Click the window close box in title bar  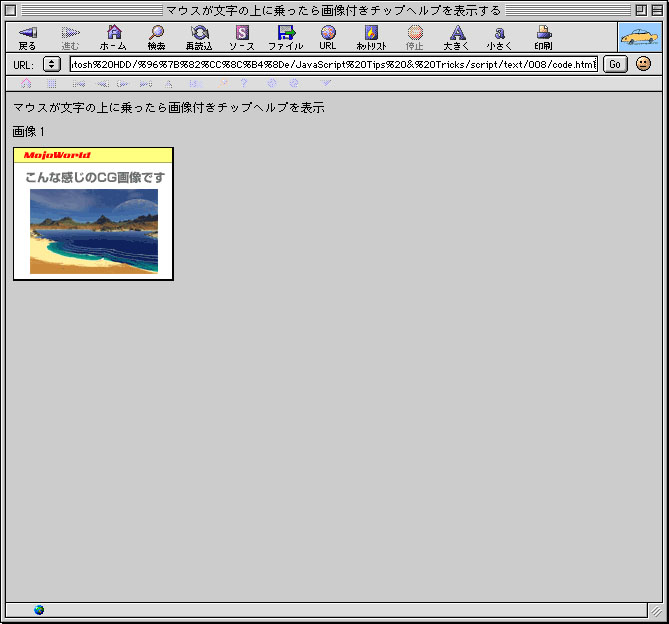click(x=11, y=10)
